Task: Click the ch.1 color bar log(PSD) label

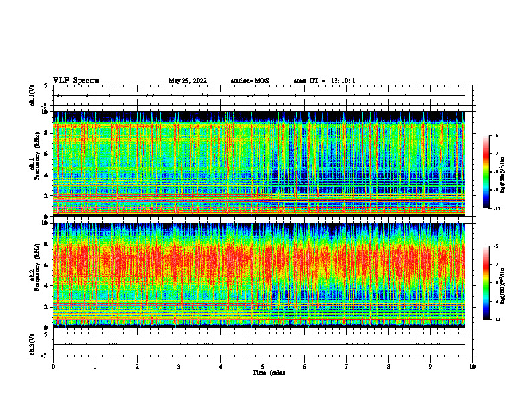Action: click(502, 175)
